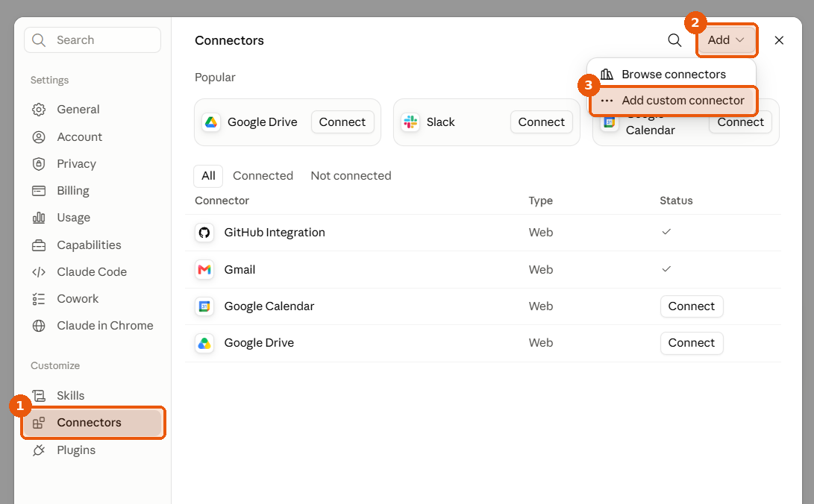Viewport: 814px width, 504px height.
Task: Click the search icon in sidebar search box
Action: 39,40
